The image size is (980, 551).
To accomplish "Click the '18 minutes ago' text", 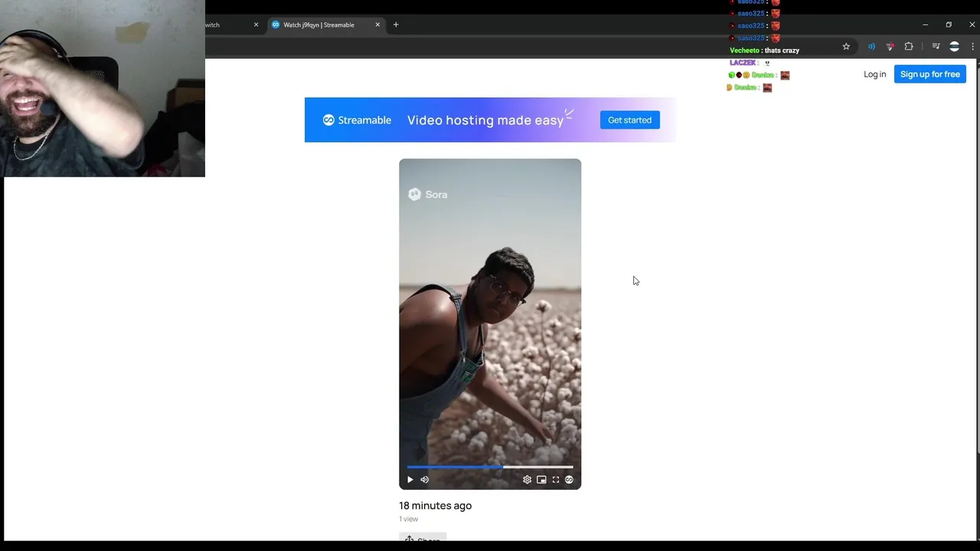I will click(435, 506).
